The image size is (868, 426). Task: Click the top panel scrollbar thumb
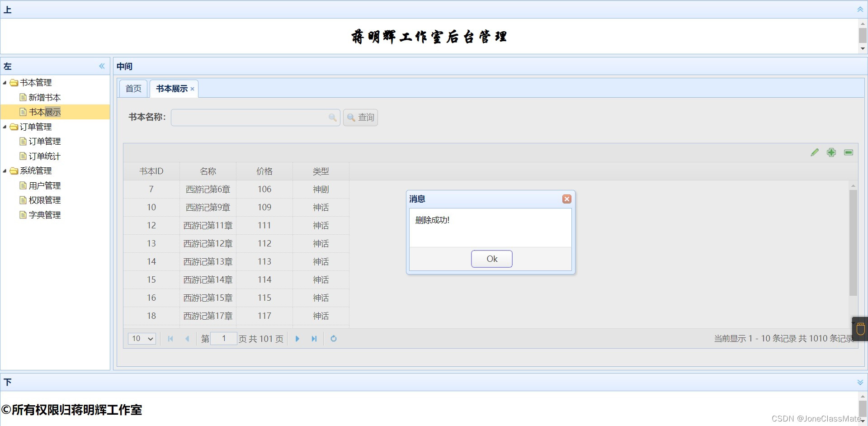863,35
